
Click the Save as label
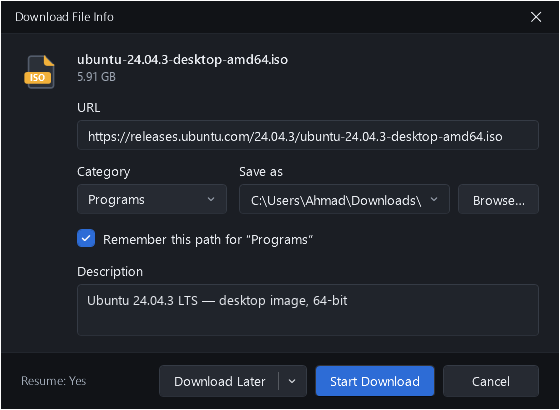pyautogui.click(x=261, y=172)
